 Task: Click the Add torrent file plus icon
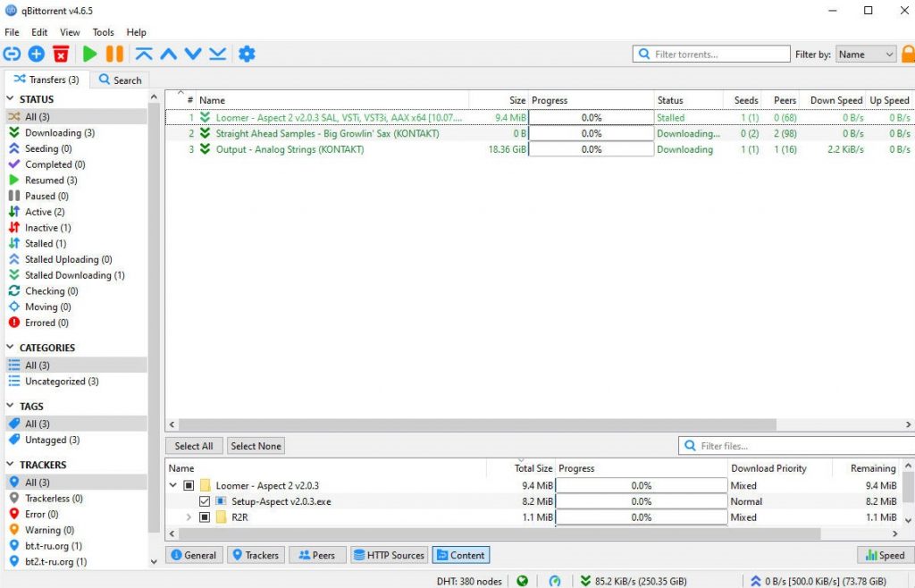[x=36, y=55]
